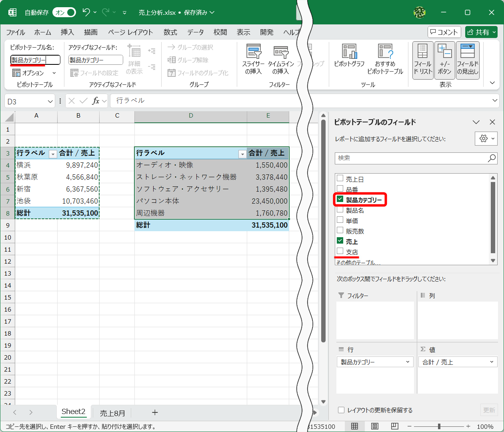Open the 行ラベル filter dropdown in A3
Viewport: 504px width, 432px height.
point(53,154)
